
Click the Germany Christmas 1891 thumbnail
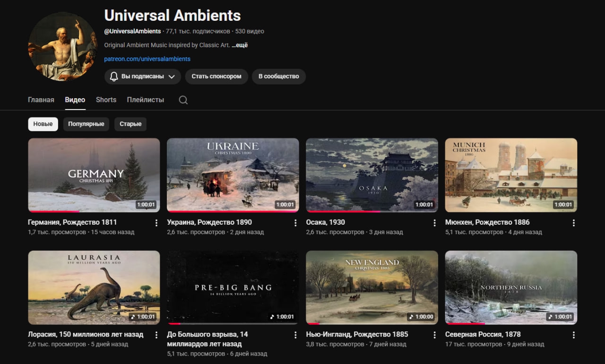click(94, 175)
